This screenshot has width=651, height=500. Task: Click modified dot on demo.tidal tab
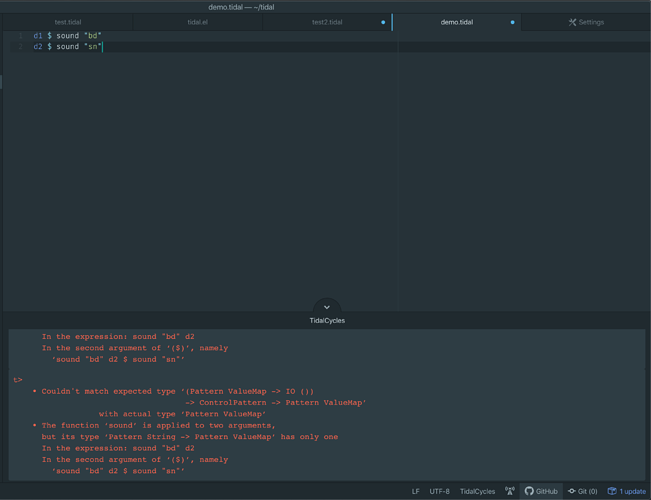coord(512,22)
